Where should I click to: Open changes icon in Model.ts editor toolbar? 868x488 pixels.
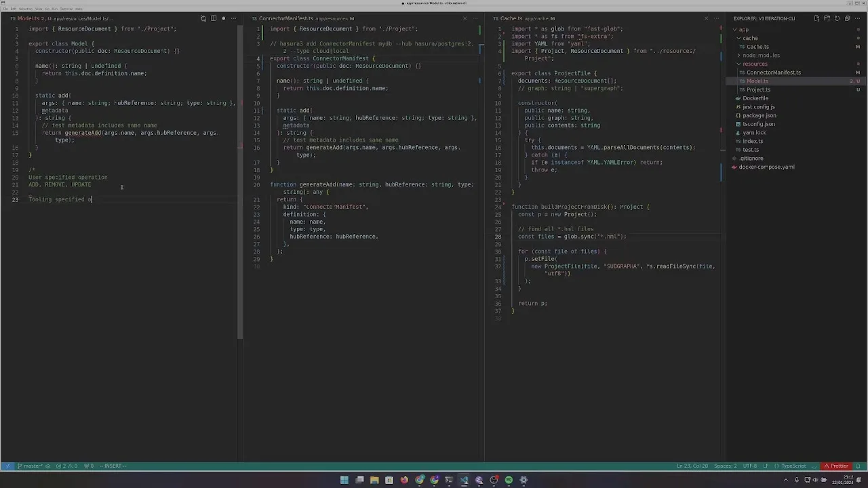[x=203, y=18]
